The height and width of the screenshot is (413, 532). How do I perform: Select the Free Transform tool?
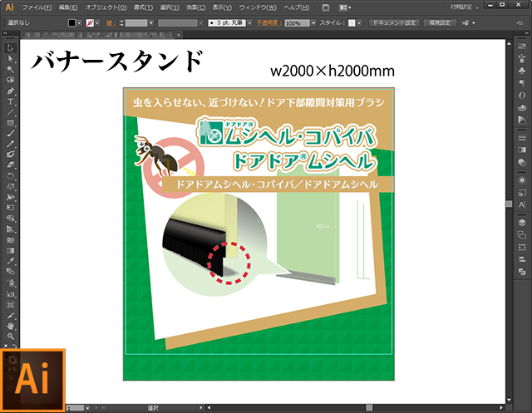[11, 208]
